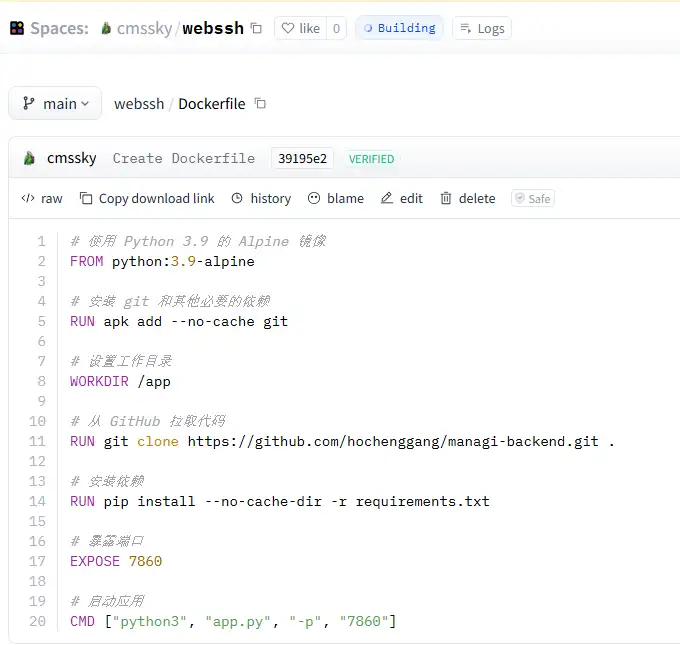Click the Hugging Face Spaces logo icon
Viewport: 680px width, 645px height.
pos(17,28)
